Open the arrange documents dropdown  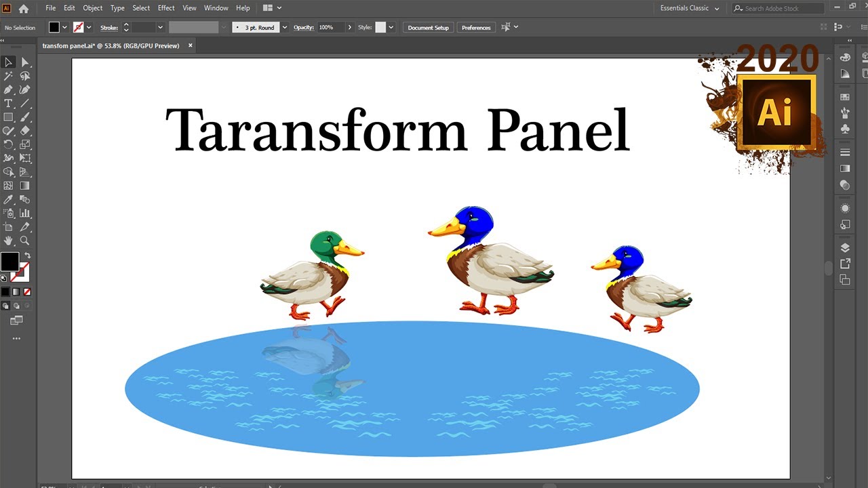(272, 8)
